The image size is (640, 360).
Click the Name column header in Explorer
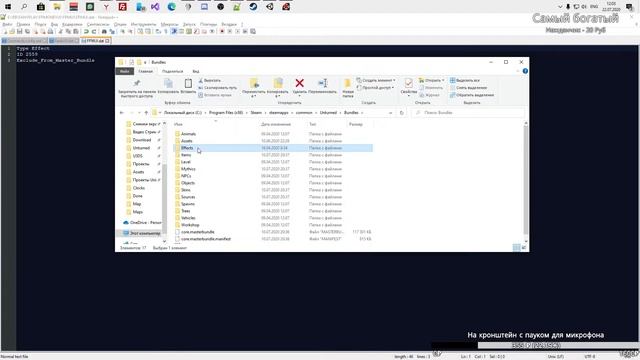coord(178,124)
